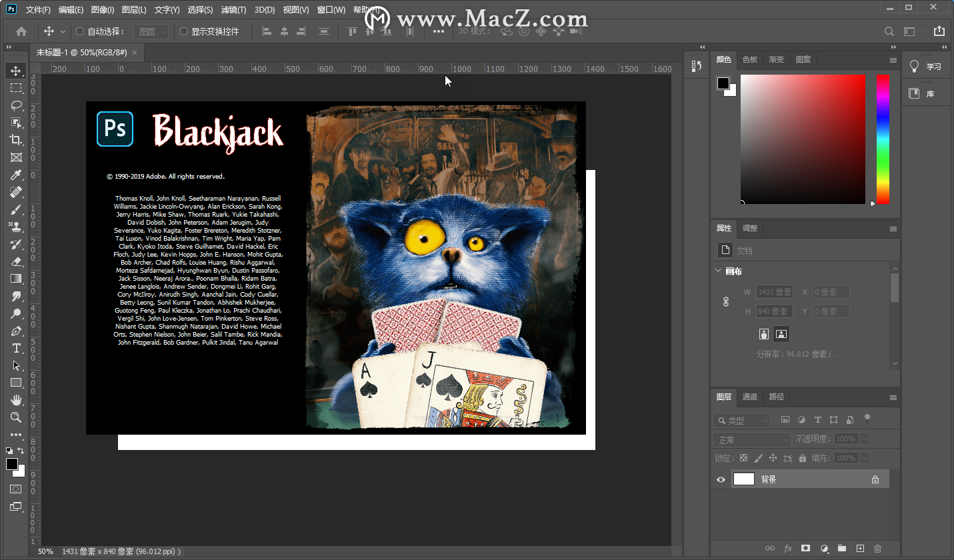The image size is (954, 560).
Task: Add a layer mask
Action: (x=805, y=548)
